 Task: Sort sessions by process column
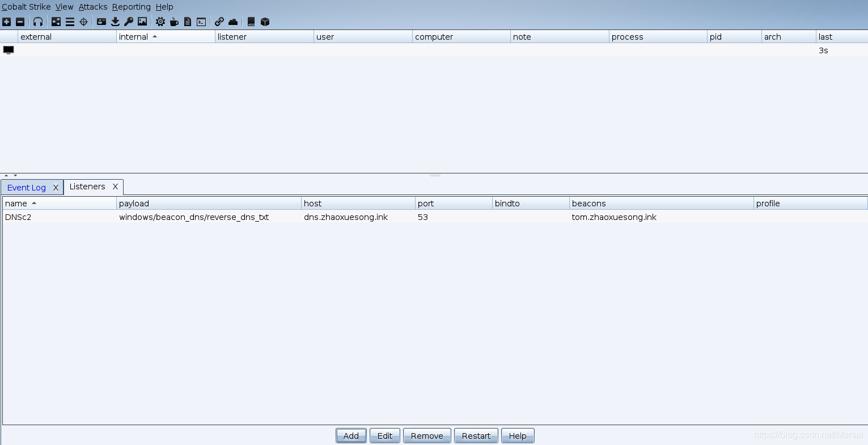[x=658, y=37]
